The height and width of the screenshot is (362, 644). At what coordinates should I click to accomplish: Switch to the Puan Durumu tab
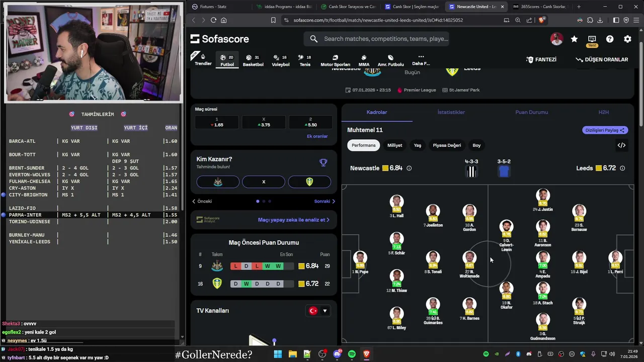click(x=531, y=112)
